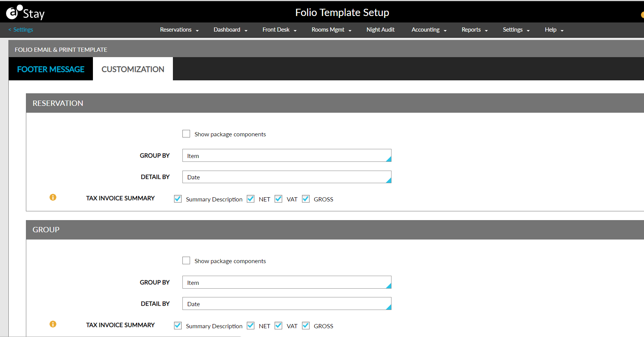Click Reservation tax invoice summary info icon
This screenshot has width=644, height=337.
[53, 197]
